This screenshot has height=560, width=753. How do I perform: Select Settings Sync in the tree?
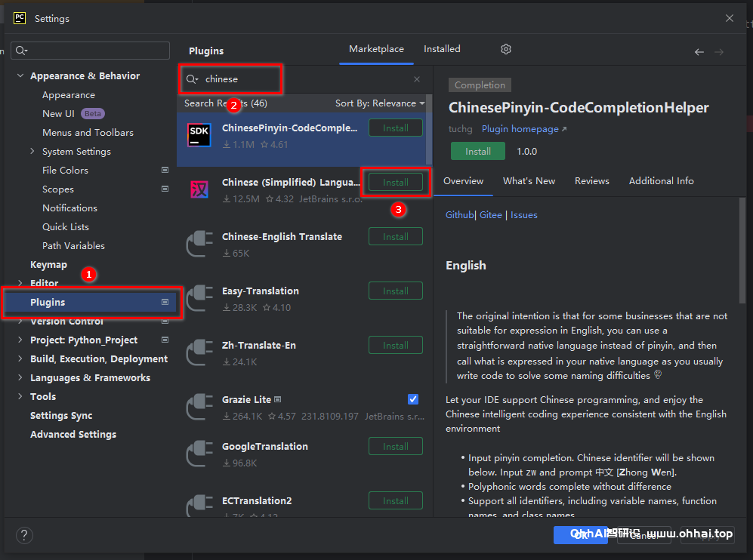[61, 416]
